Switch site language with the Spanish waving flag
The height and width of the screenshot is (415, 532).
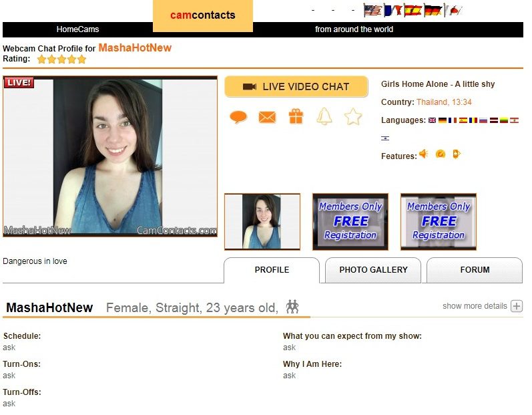click(x=413, y=11)
